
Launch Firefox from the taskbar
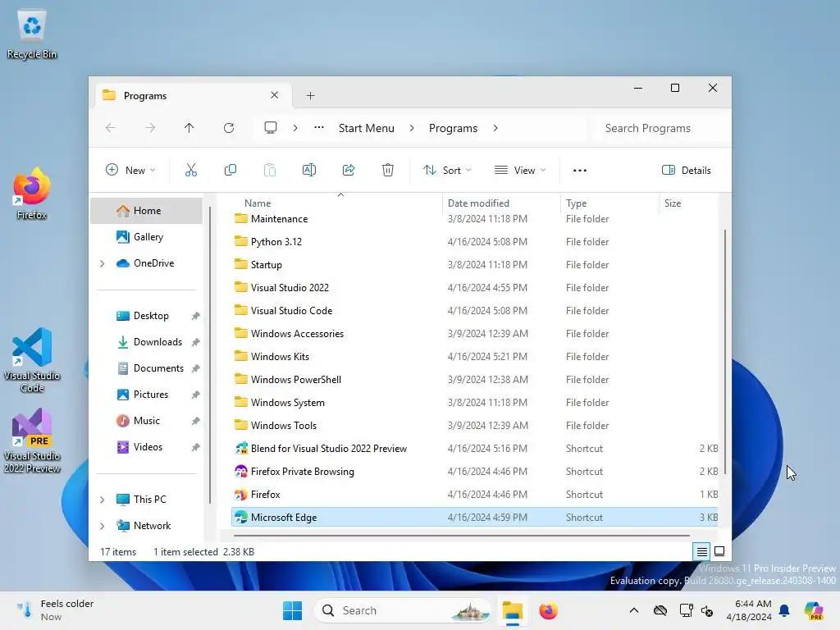pyautogui.click(x=549, y=610)
